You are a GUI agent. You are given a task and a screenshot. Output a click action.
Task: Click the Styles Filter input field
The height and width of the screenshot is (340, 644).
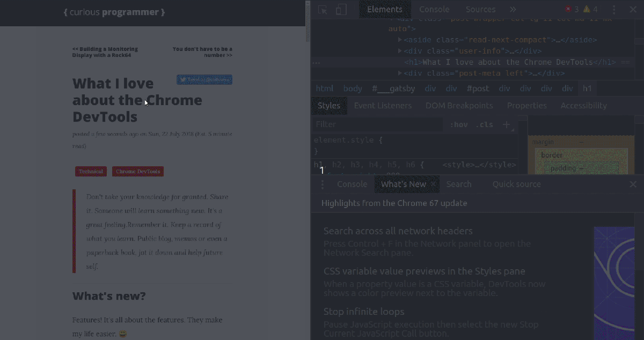coord(378,124)
